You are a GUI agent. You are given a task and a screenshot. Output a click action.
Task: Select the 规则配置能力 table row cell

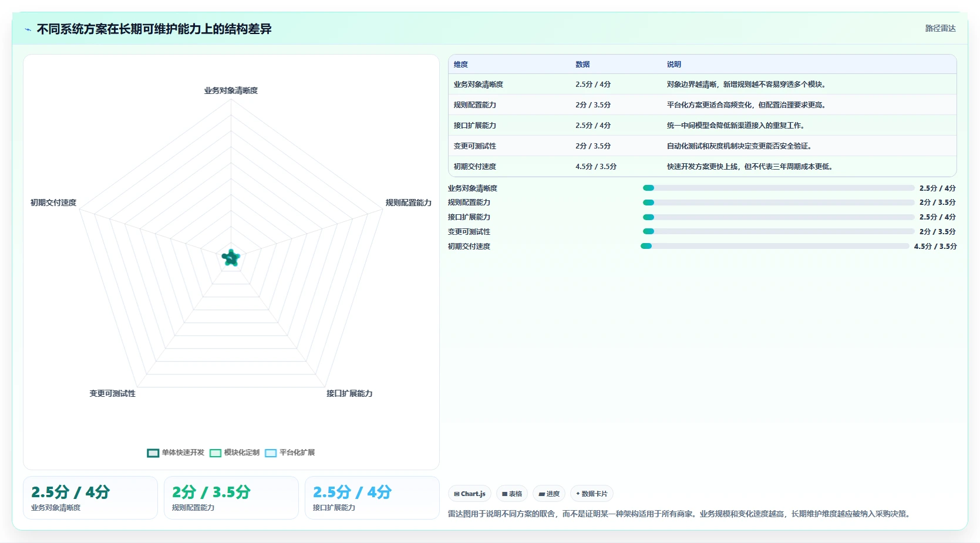[x=474, y=105]
